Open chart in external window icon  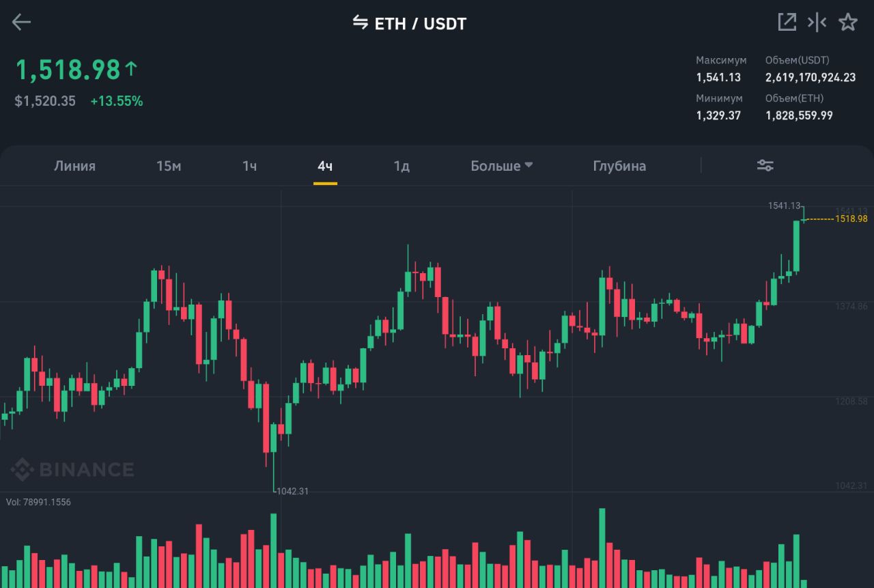pos(787,22)
